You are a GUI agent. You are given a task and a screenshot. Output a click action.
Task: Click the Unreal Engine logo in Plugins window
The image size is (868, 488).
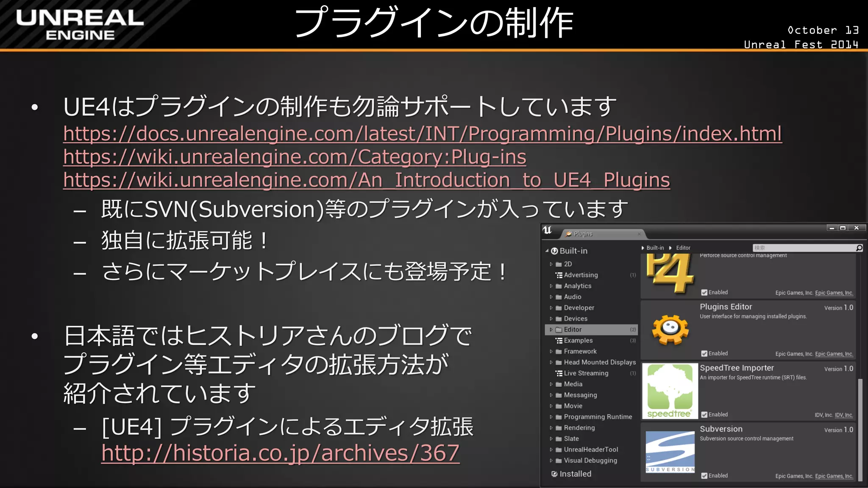[x=548, y=230]
